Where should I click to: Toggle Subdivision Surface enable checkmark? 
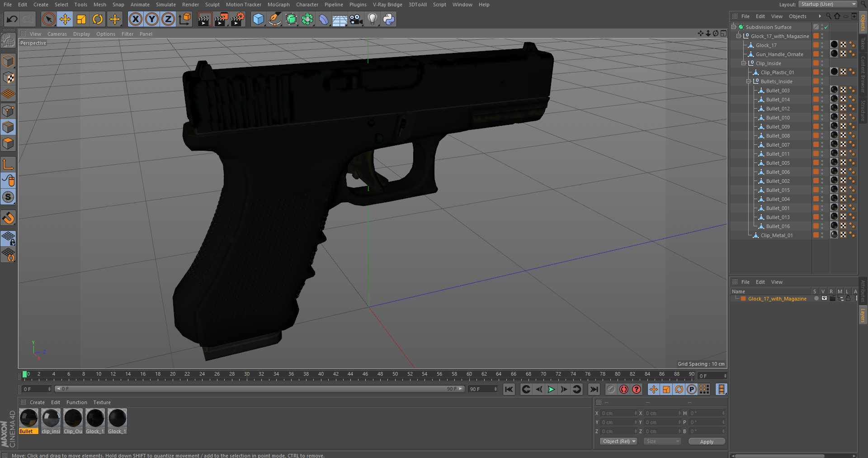(826, 27)
